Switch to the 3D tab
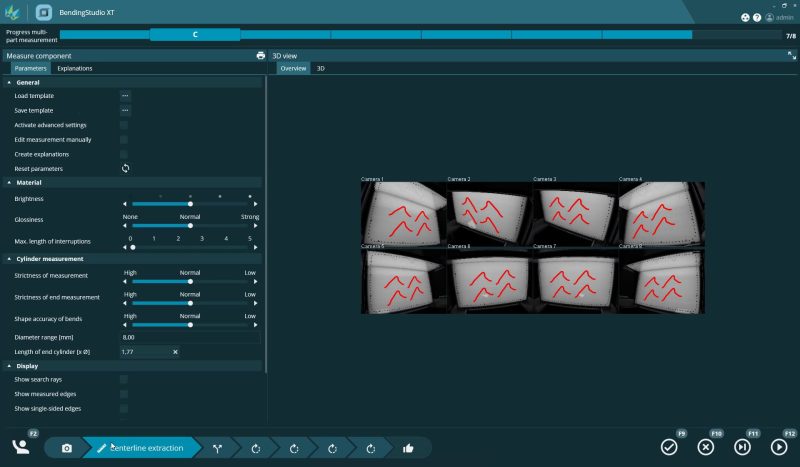800x467 pixels. click(320, 68)
